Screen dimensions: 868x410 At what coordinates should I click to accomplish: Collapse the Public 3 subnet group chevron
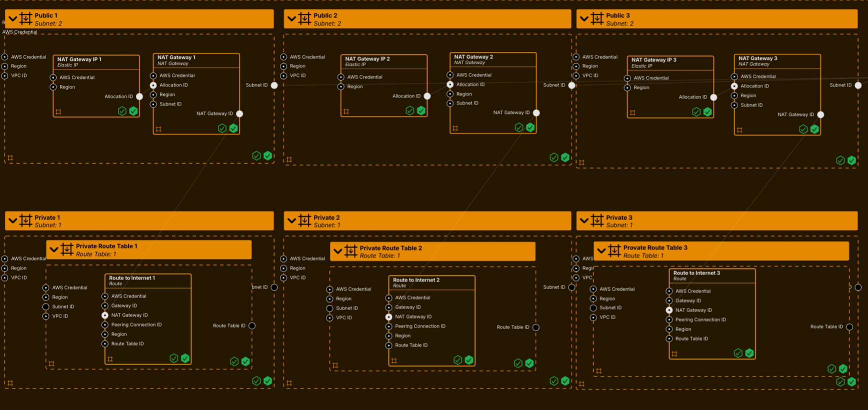(x=584, y=19)
